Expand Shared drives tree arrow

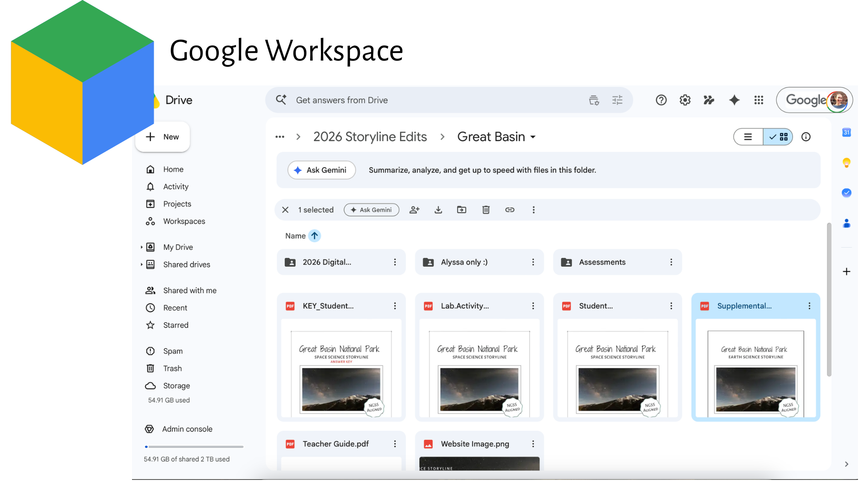[142, 264]
